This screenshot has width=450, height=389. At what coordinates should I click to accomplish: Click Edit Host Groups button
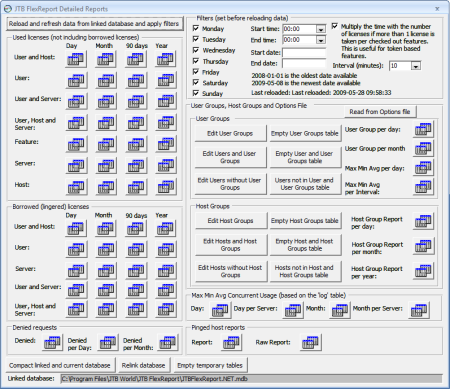point(231,221)
